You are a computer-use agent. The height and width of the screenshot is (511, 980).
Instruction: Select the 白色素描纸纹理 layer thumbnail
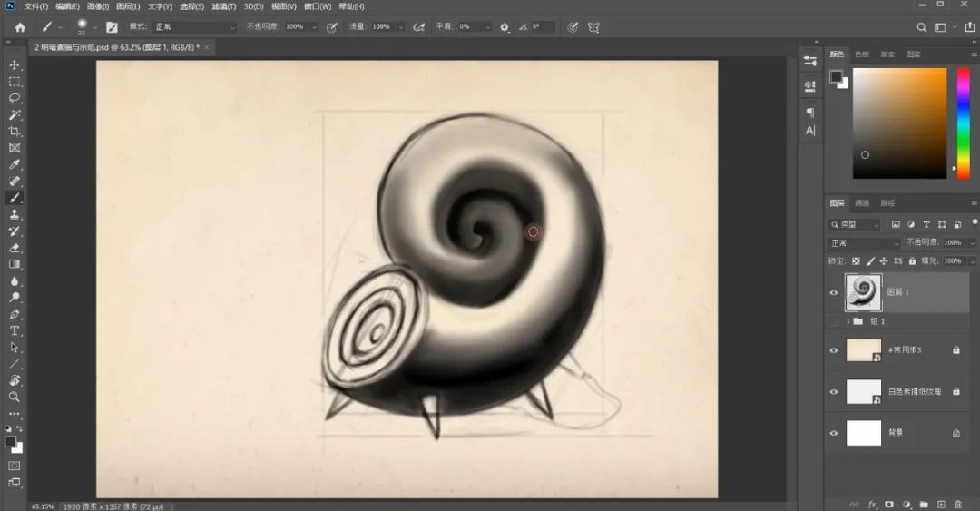864,391
